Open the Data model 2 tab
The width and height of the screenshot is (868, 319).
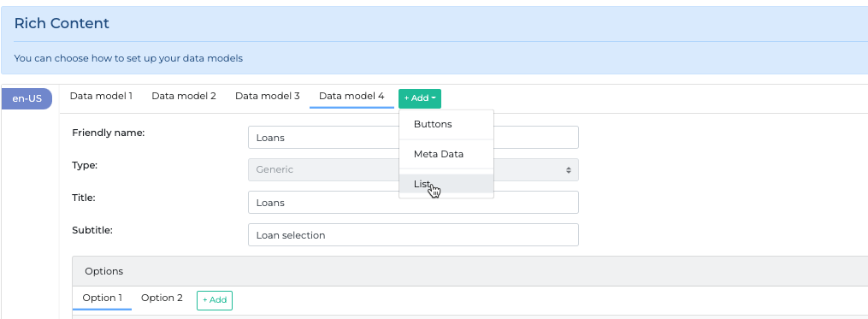(184, 96)
